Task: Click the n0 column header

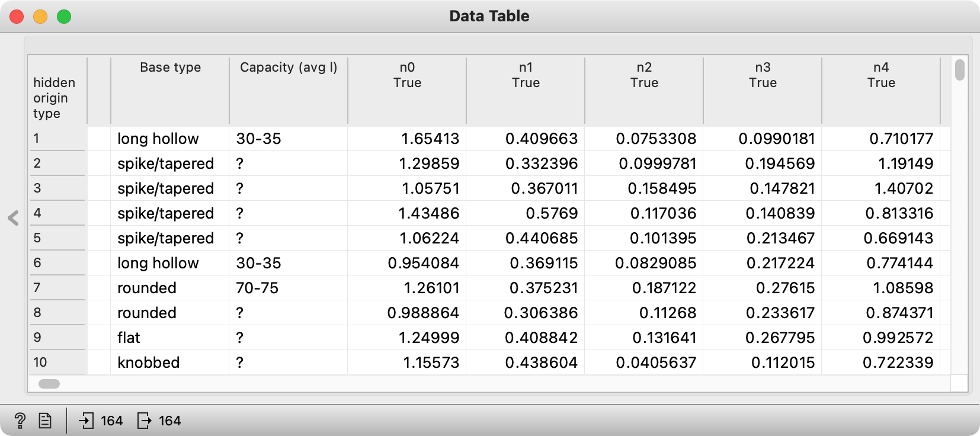Action: (407, 91)
